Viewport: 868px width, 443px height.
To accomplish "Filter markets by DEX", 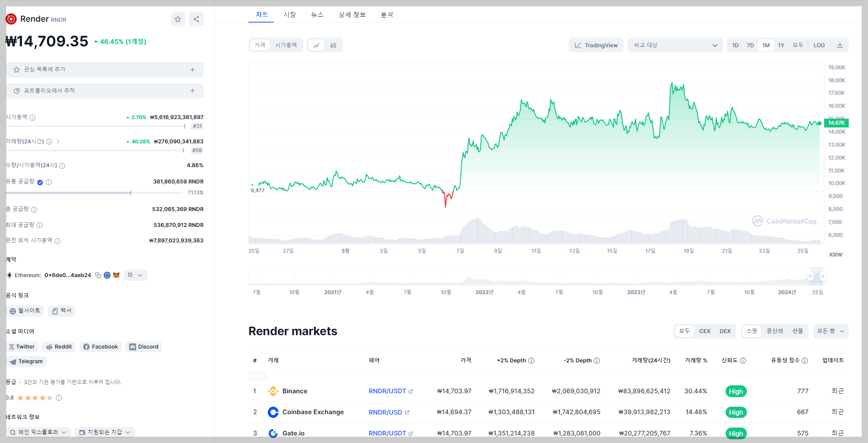I will click(x=725, y=331).
